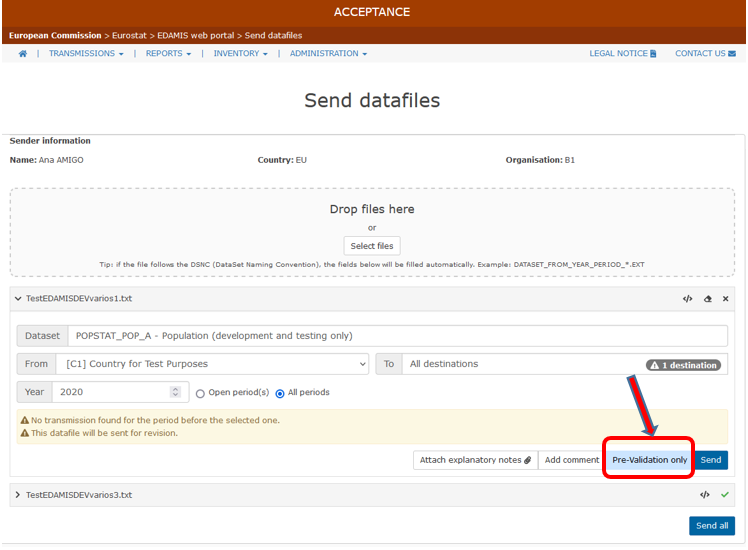Click the Pre-Validation only button

pos(649,460)
